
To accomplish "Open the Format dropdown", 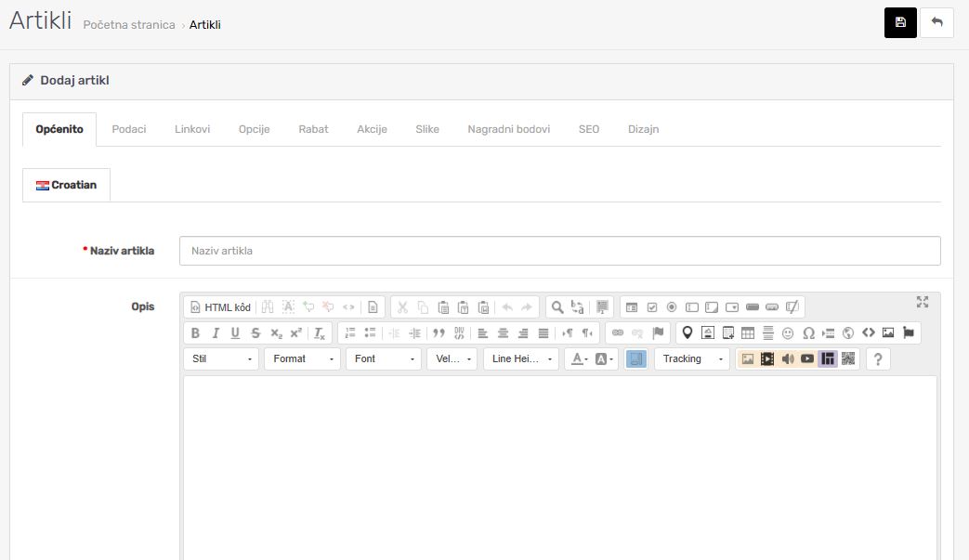I will click(302, 358).
